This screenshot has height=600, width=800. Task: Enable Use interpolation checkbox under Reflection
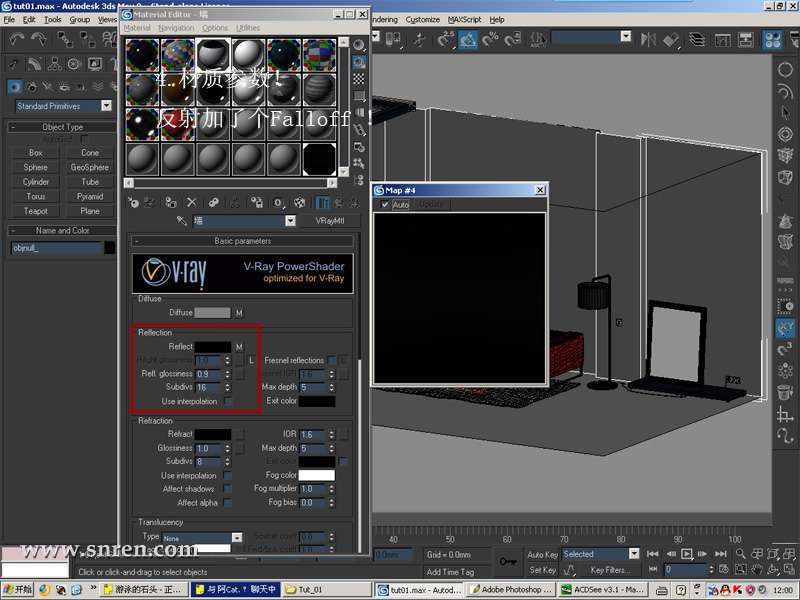point(228,401)
